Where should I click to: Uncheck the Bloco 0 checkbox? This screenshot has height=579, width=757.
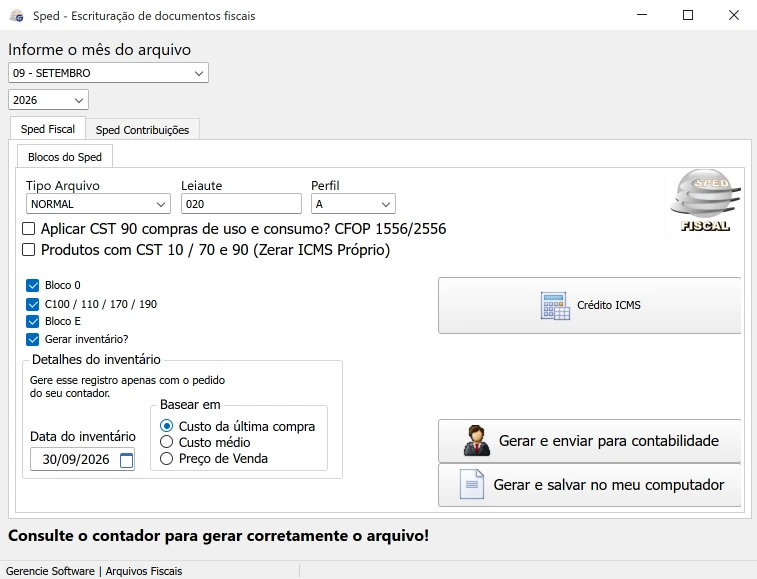[32, 285]
